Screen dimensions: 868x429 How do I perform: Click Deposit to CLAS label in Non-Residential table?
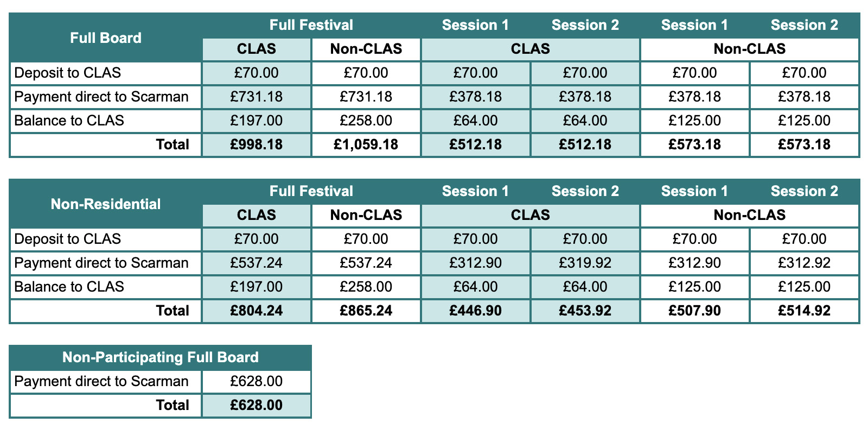click(x=68, y=239)
